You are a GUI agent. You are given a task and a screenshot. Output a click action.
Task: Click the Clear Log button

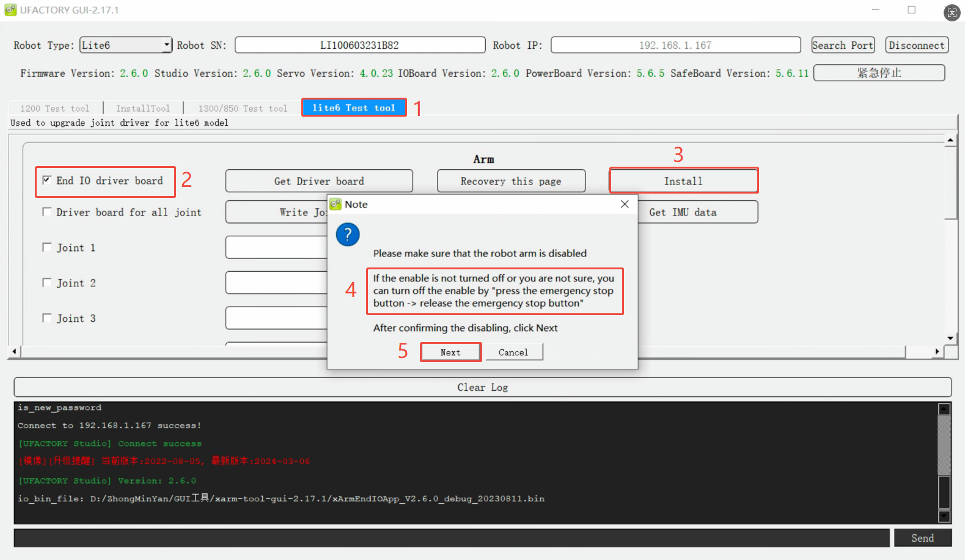pos(482,387)
